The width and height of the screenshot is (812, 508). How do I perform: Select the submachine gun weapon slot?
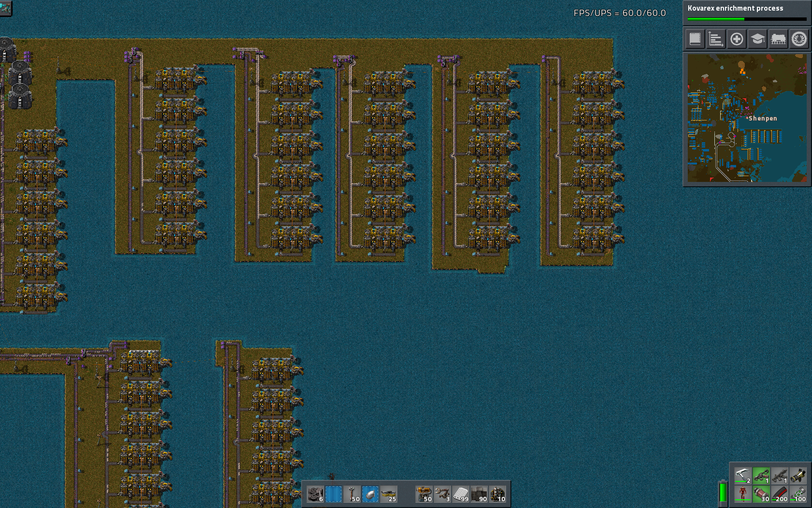click(x=780, y=476)
